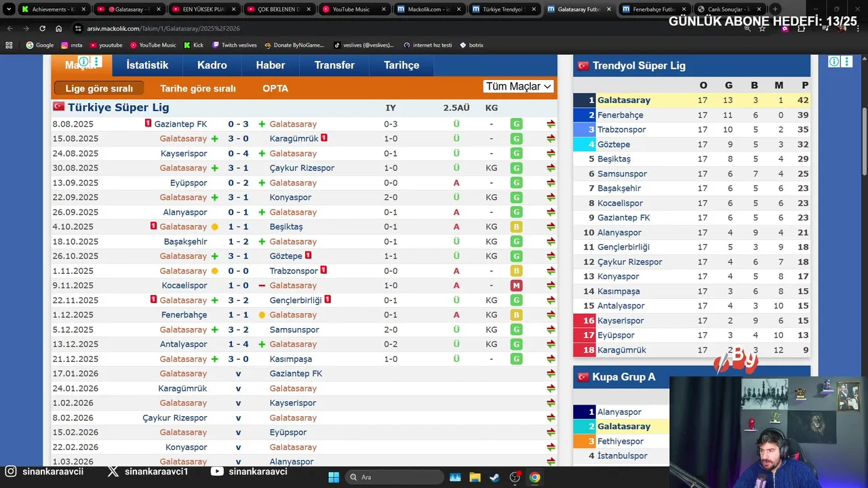Image resolution: width=868 pixels, height=488 pixels.
Task: Click red M badge in 9.11.2025 Kocaelispor row
Action: pos(516,285)
